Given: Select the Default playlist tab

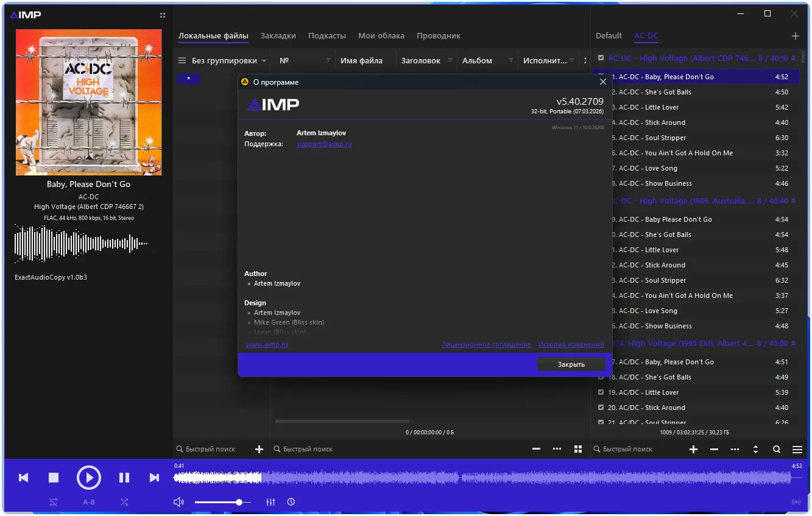Looking at the screenshot, I should (609, 36).
